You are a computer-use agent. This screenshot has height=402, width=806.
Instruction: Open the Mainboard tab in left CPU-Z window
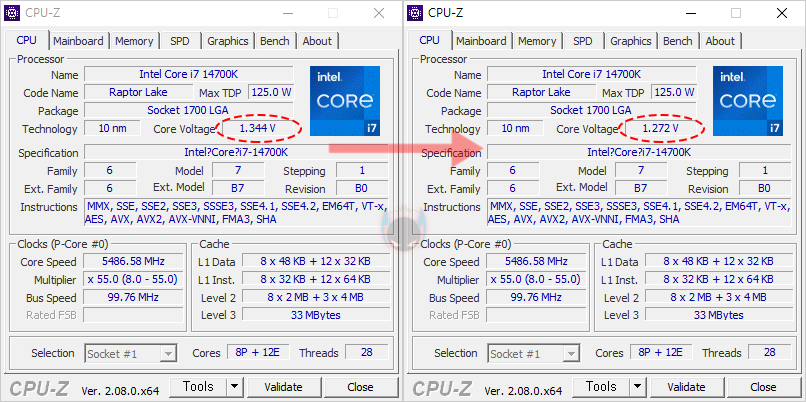[78, 41]
